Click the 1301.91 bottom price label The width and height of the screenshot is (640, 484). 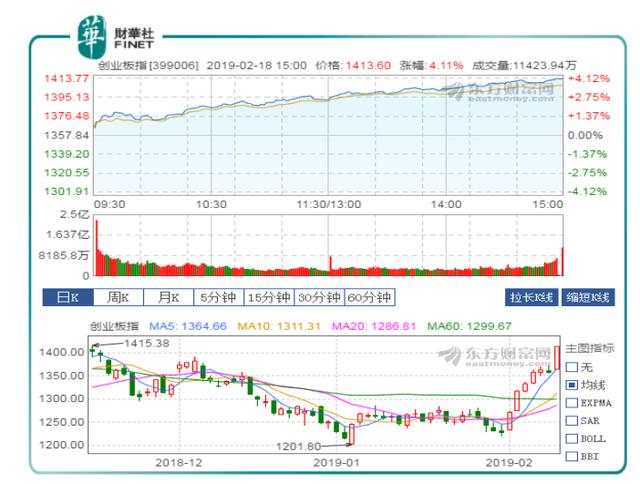click(67, 191)
